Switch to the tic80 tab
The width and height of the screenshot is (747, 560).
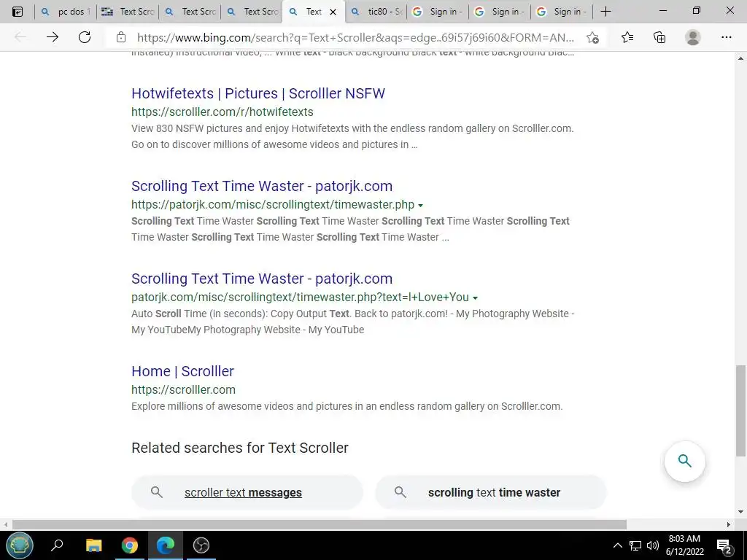pyautogui.click(x=376, y=12)
